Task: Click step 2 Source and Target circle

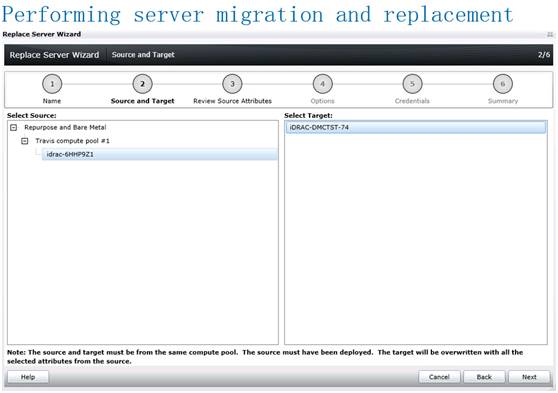Action: [x=142, y=84]
